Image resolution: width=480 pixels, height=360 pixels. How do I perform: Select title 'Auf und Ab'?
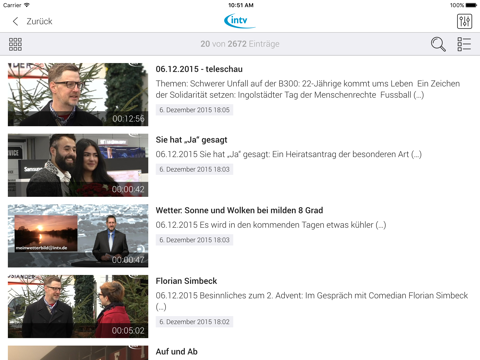(177, 352)
